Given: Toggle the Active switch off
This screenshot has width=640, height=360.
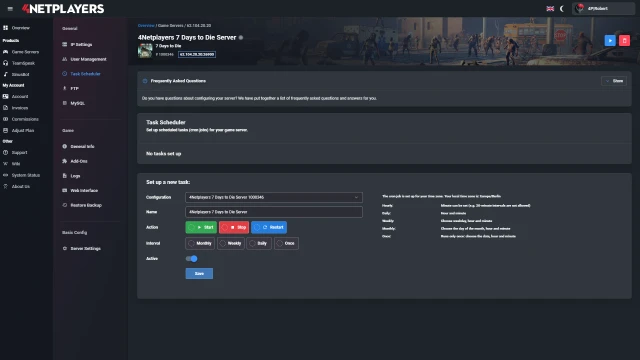Looking at the screenshot, I should pos(191,258).
